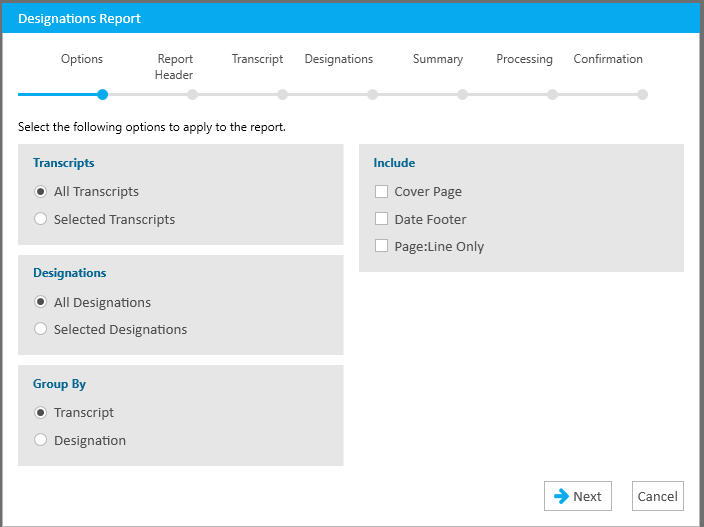Tick the Date Footer checkbox
Screen dimensions: 704x527
pos(381,219)
